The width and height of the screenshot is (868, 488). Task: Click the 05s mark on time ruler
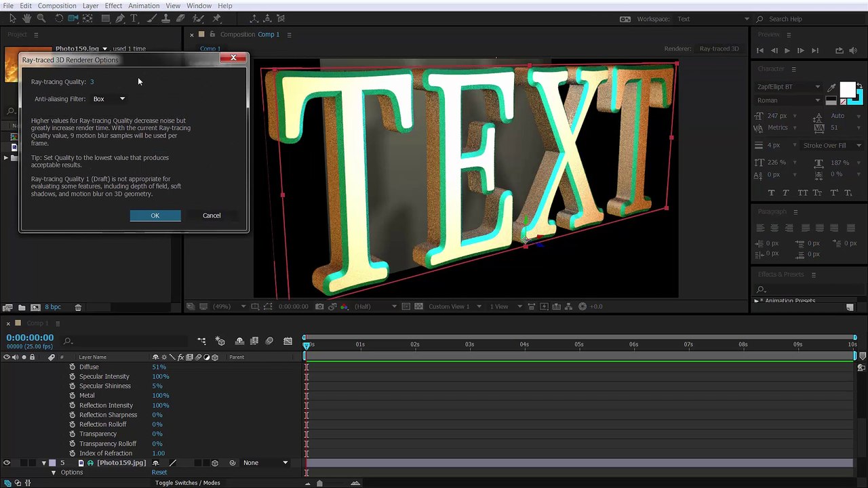(x=579, y=344)
